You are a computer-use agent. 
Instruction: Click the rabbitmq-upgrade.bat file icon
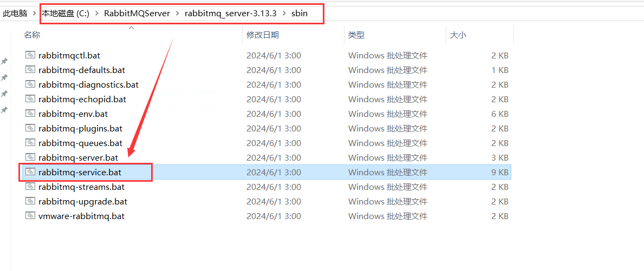click(30, 201)
